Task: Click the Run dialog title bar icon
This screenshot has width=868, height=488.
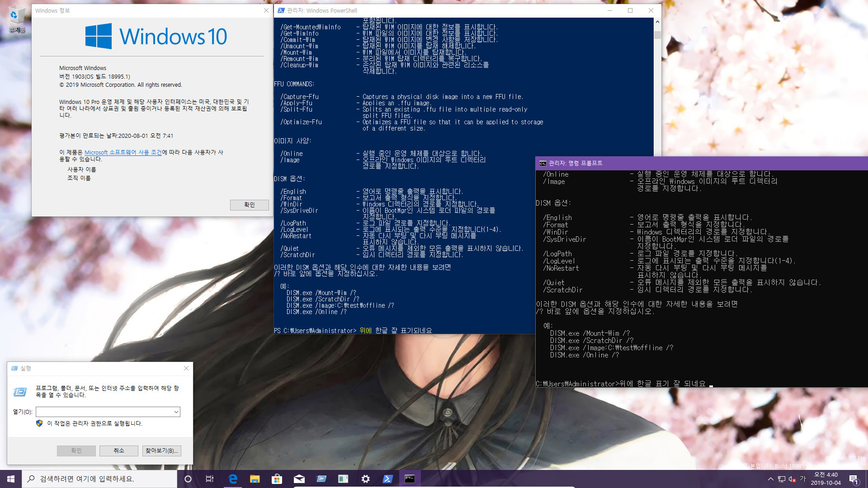Action: pyautogui.click(x=15, y=368)
